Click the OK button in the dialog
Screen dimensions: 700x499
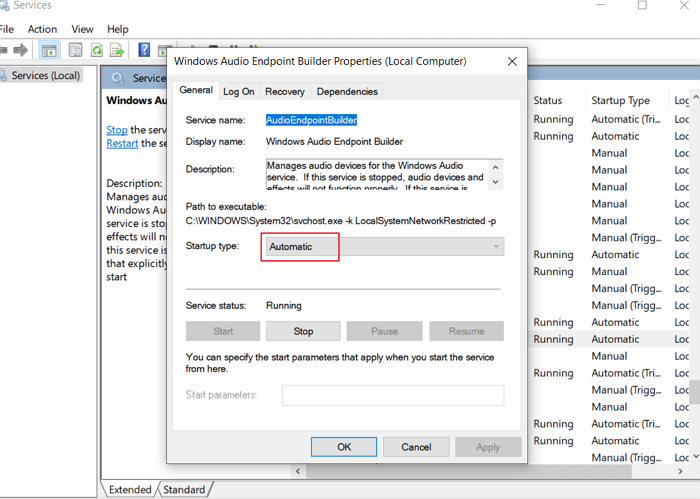(343, 447)
